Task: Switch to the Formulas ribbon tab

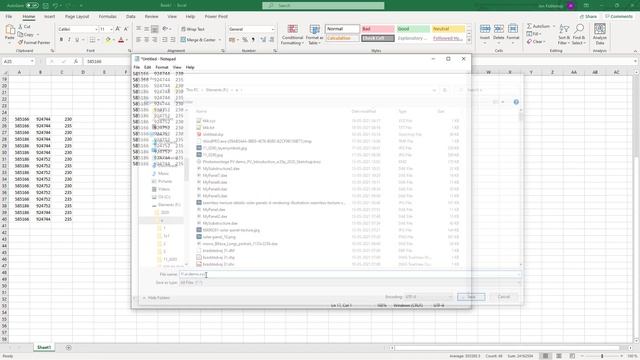Action: point(107,16)
